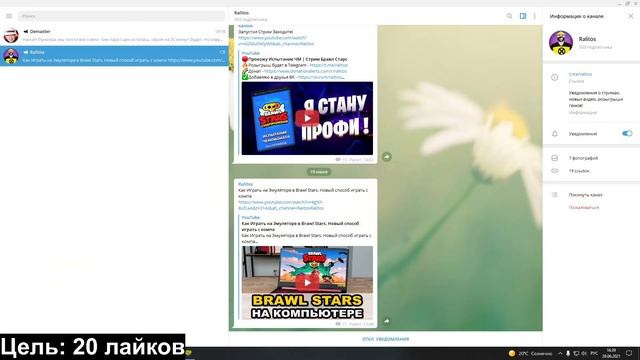
Task: Open the taskbar clock and calendar
Action: 611,353
